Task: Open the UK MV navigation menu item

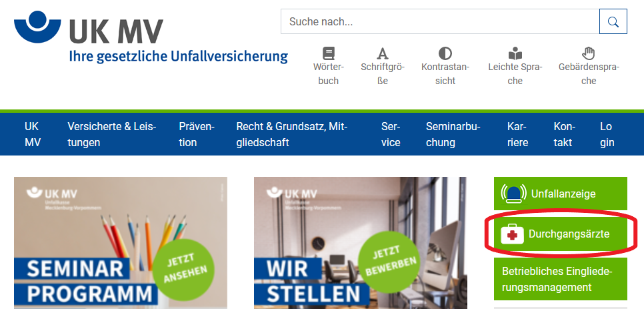Action: pyautogui.click(x=33, y=134)
